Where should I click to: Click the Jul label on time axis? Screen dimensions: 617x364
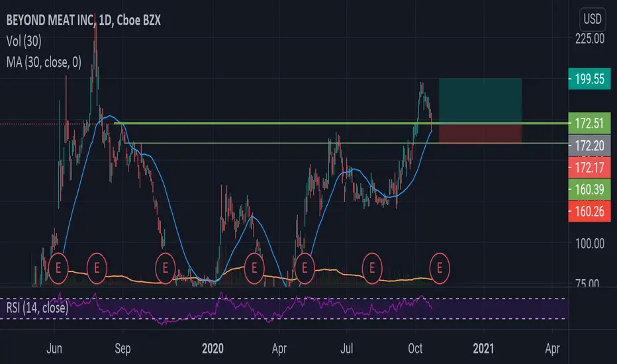point(347,349)
